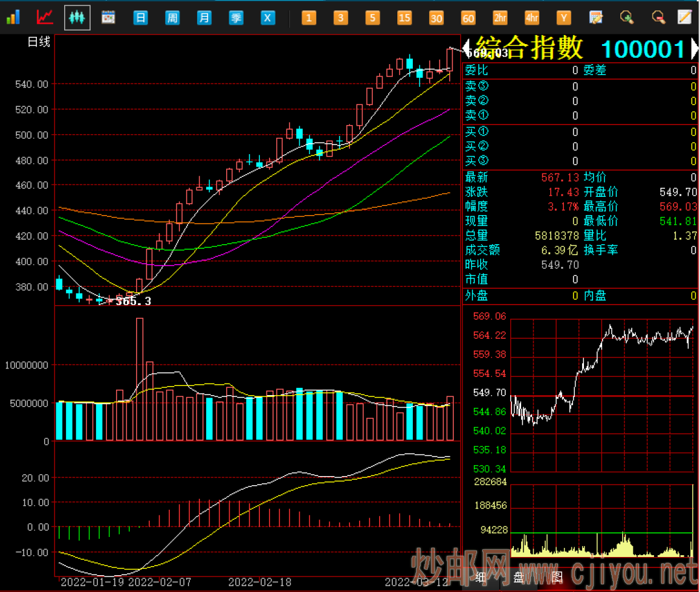Select the candlestick chart icon
This screenshot has width=700, height=592.
click(x=77, y=17)
